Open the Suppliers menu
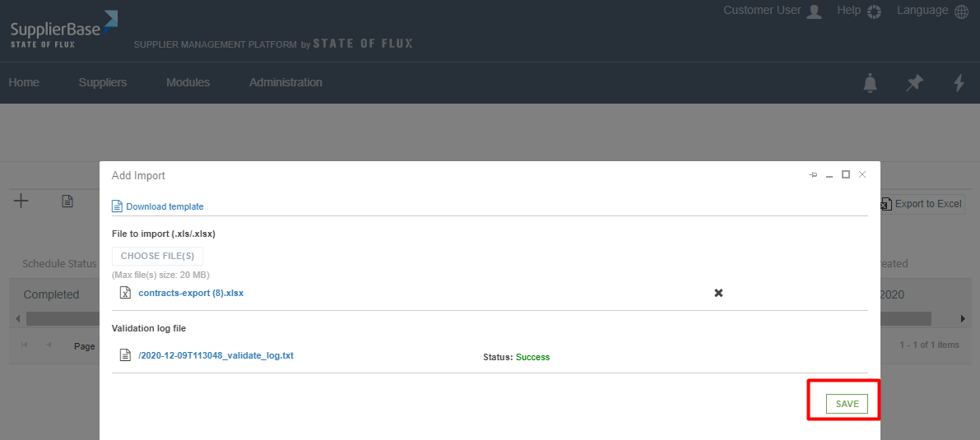This screenshot has width=980, height=440. click(103, 82)
